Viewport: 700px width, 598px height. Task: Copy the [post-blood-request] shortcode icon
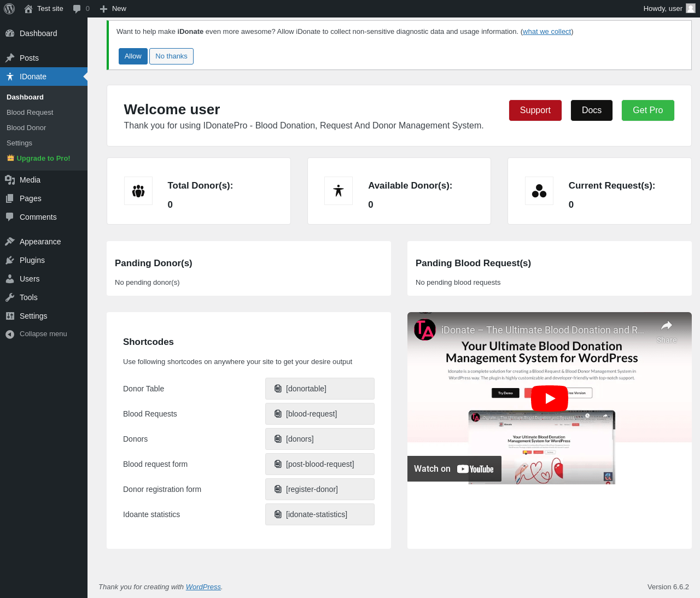(278, 464)
